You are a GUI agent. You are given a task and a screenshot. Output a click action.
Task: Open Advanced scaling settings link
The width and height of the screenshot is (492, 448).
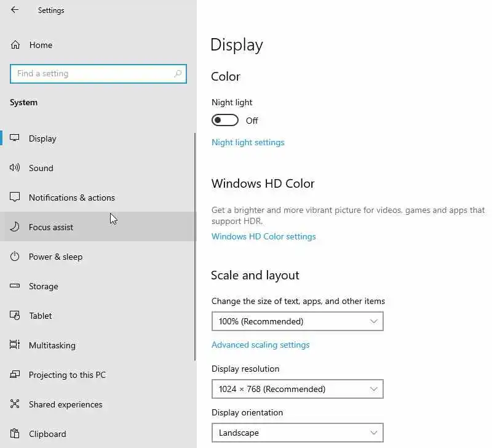coord(260,345)
